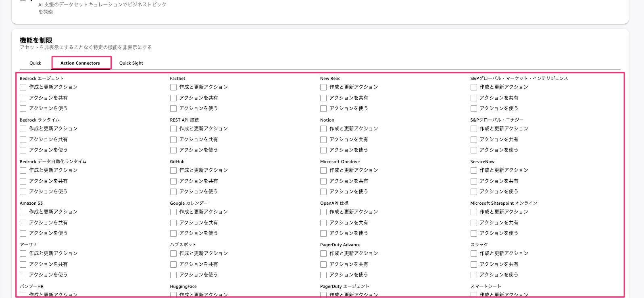Check 作成と更新アクション under ServiceNow
644x298 pixels.
(474, 170)
